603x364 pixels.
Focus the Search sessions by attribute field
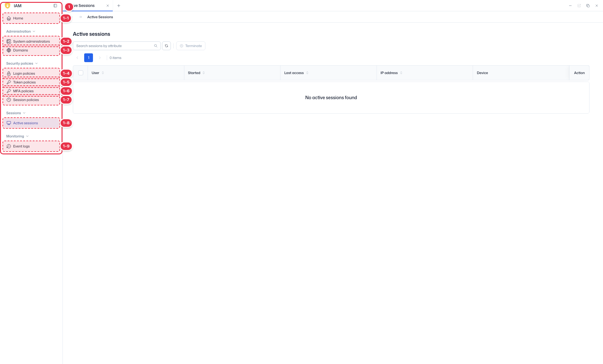117,46
